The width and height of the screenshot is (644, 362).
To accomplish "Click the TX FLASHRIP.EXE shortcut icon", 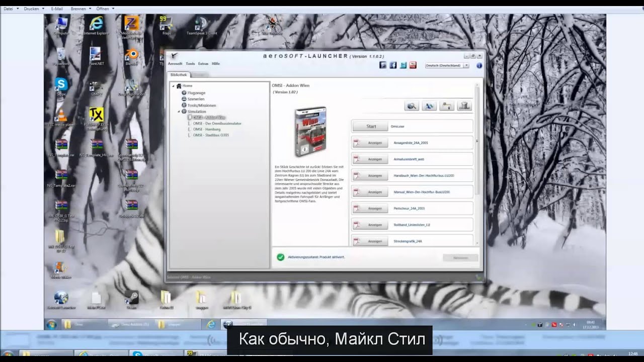I will coord(96,119).
